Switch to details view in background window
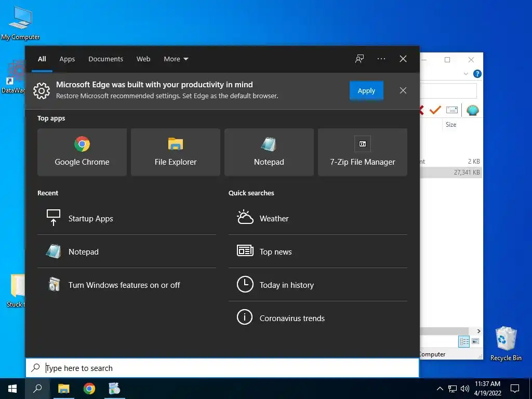Image resolution: width=532 pixels, height=399 pixels. pos(464,341)
